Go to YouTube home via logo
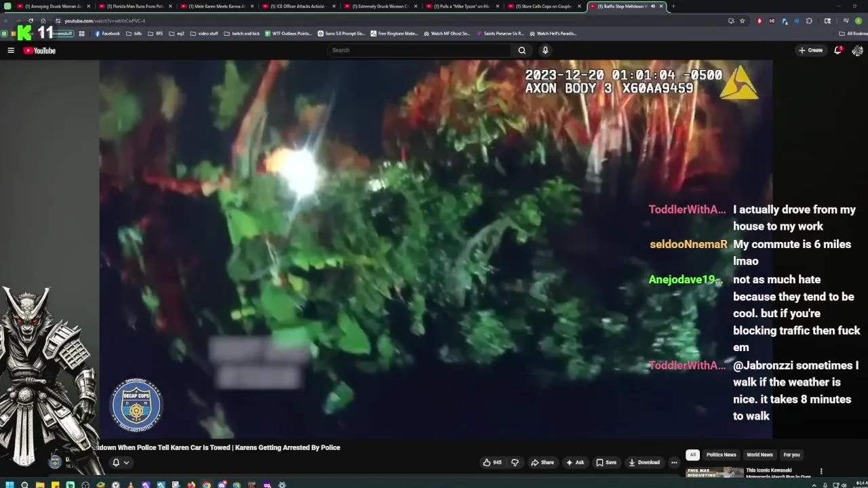868x488 pixels. (39, 50)
